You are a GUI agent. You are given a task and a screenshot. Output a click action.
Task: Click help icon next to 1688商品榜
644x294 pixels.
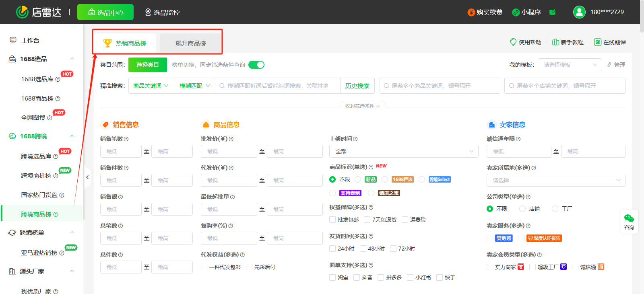58,99
